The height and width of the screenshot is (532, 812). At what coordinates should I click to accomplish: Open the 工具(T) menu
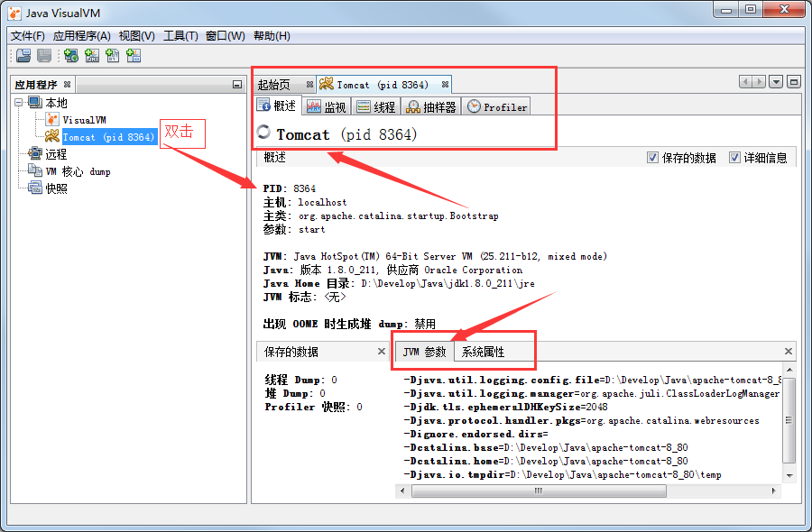[180, 36]
